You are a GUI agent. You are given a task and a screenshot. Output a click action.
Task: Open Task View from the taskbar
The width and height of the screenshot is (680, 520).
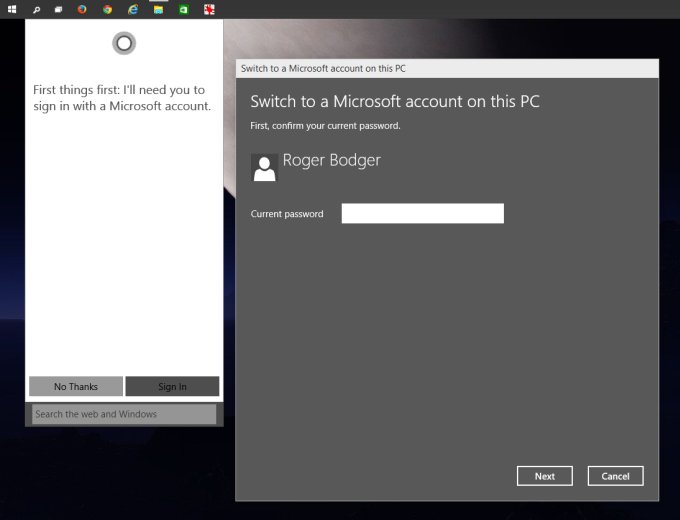tap(58, 10)
